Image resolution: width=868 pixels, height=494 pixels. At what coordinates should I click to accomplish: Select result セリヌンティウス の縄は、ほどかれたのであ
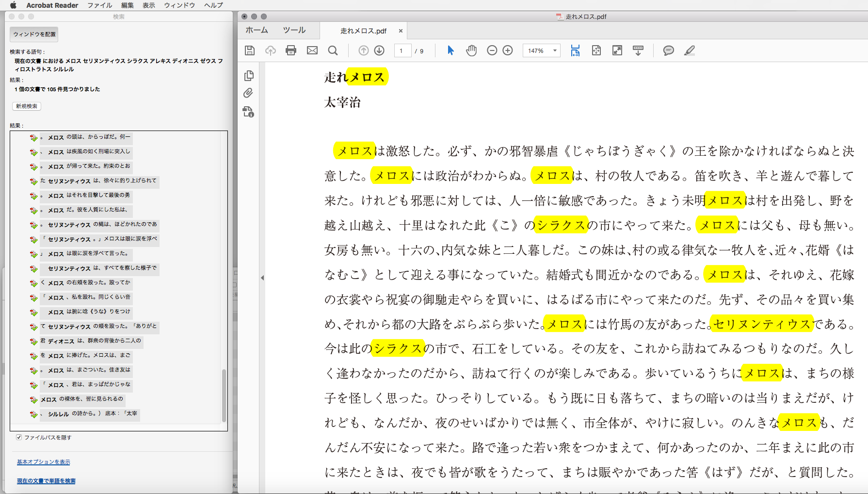tap(99, 225)
